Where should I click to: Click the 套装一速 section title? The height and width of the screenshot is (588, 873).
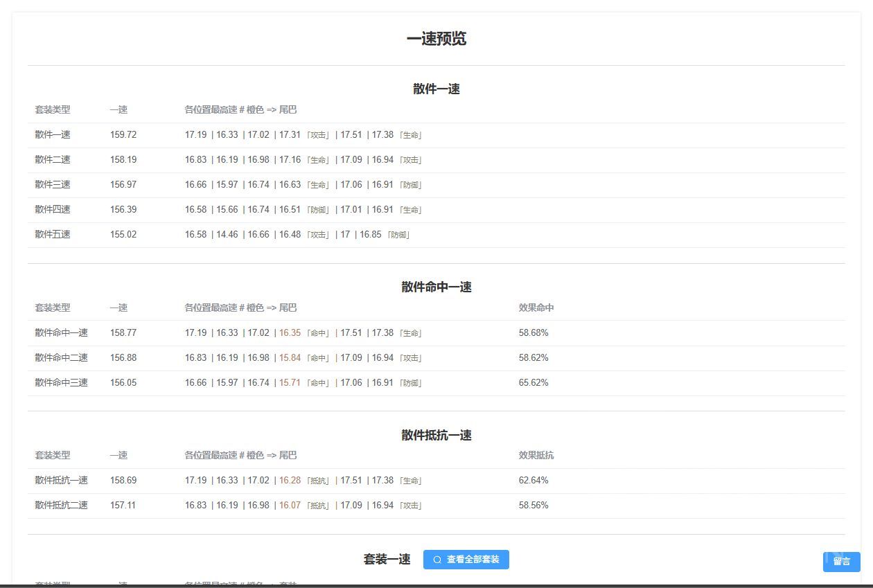[386, 560]
